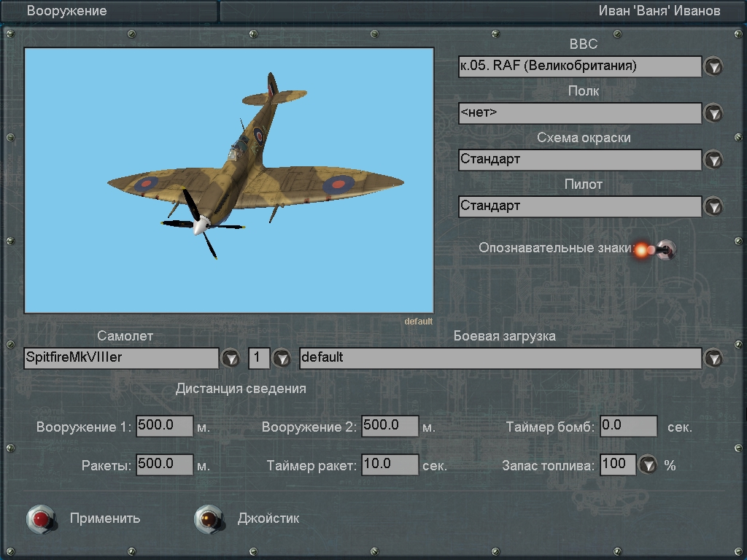747x560 pixels.
Task: Click the Вооружение 1 distance field
Action: point(164,426)
